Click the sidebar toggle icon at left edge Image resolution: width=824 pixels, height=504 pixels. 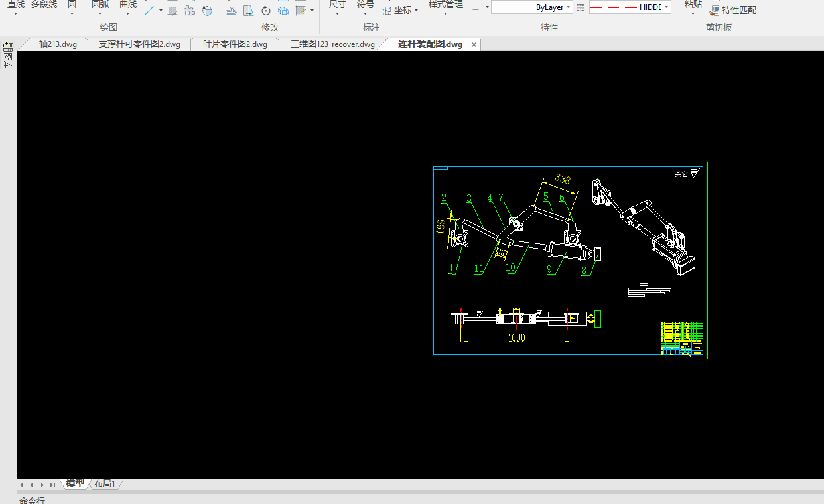click(8, 46)
